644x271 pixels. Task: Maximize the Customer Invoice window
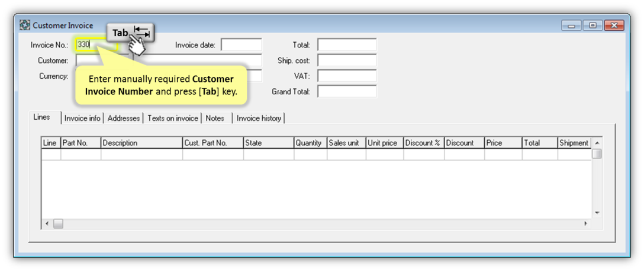point(593,25)
